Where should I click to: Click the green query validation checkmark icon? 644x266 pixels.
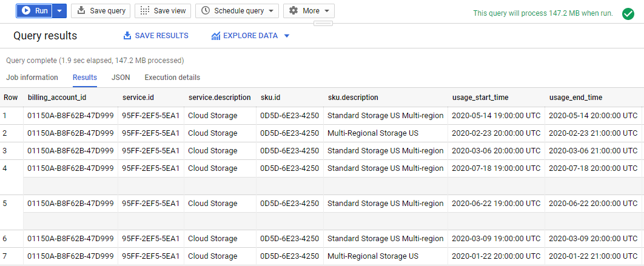coord(628,13)
